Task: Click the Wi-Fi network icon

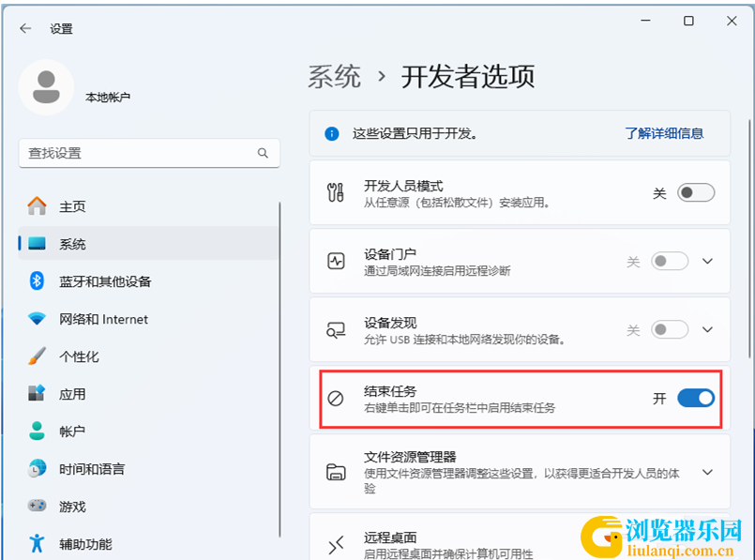Action: pos(38,318)
